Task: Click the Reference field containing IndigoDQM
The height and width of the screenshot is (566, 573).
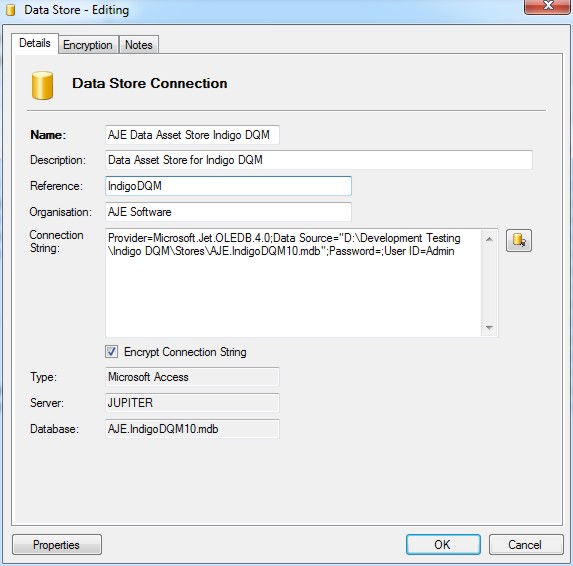Action: click(x=228, y=186)
